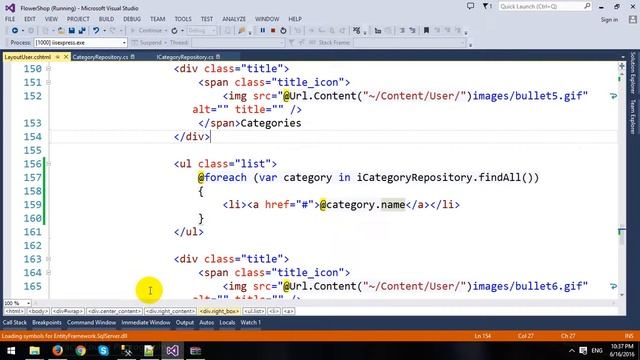
Task: Open the DEBUG menu
Action: pyautogui.click(x=132, y=19)
